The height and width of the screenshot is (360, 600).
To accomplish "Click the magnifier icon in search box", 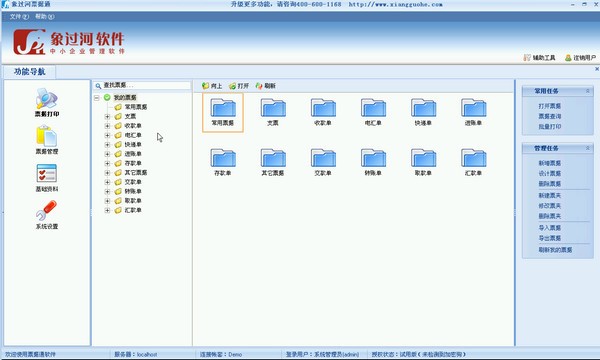I will (98, 86).
